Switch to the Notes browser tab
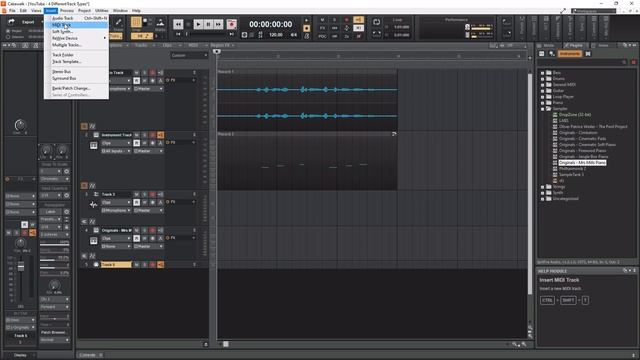The image size is (640, 360). (603, 45)
